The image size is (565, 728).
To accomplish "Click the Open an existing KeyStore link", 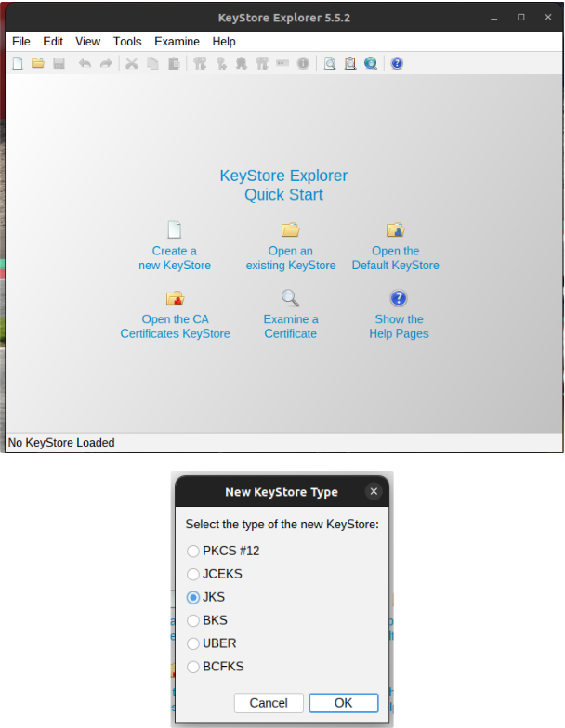I will click(290, 258).
